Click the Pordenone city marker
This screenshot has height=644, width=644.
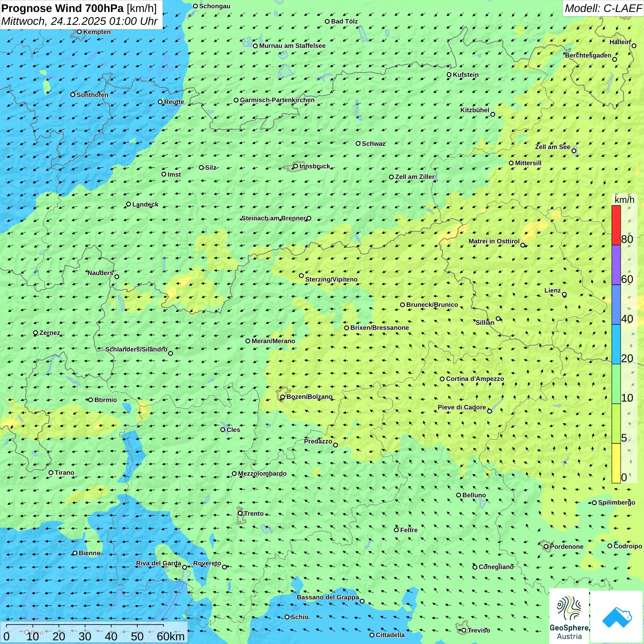point(546,546)
